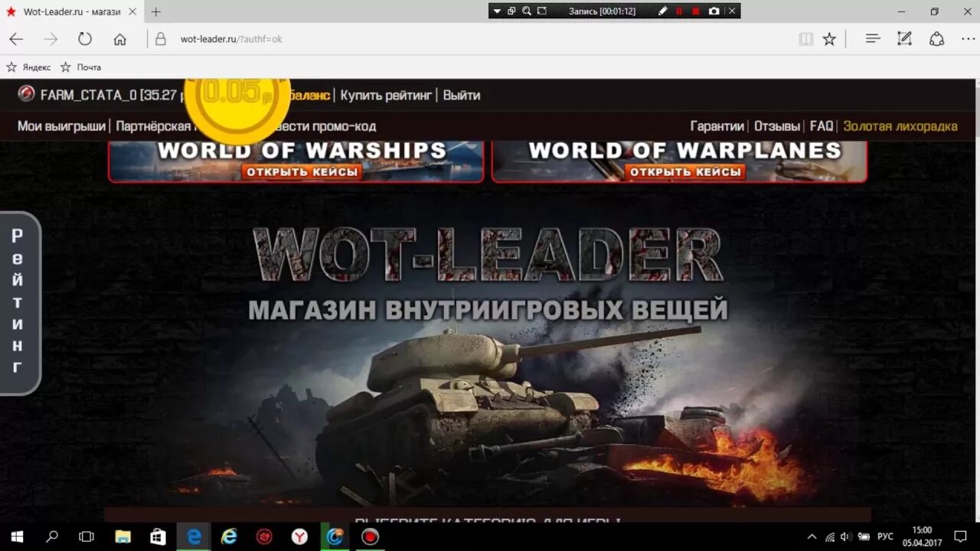The image size is (980, 551).
Task: Open the Яндекс favorites bookmark
Action: point(29,67)
